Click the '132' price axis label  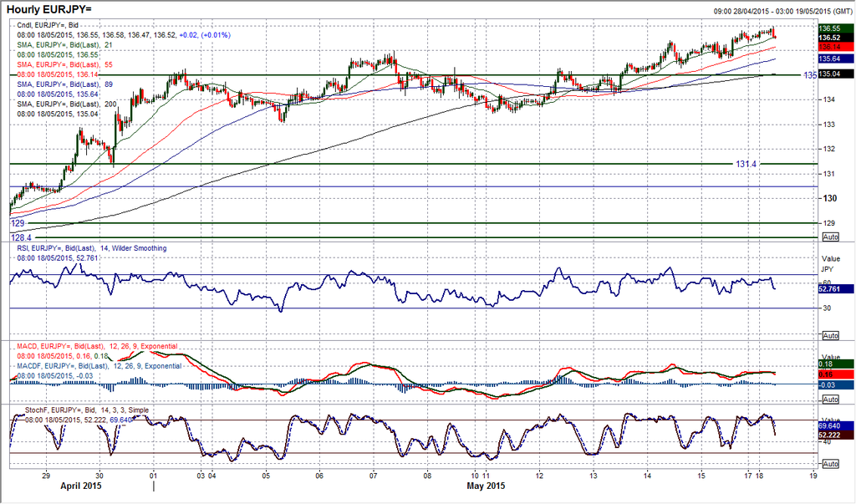[x=829, y=149]
